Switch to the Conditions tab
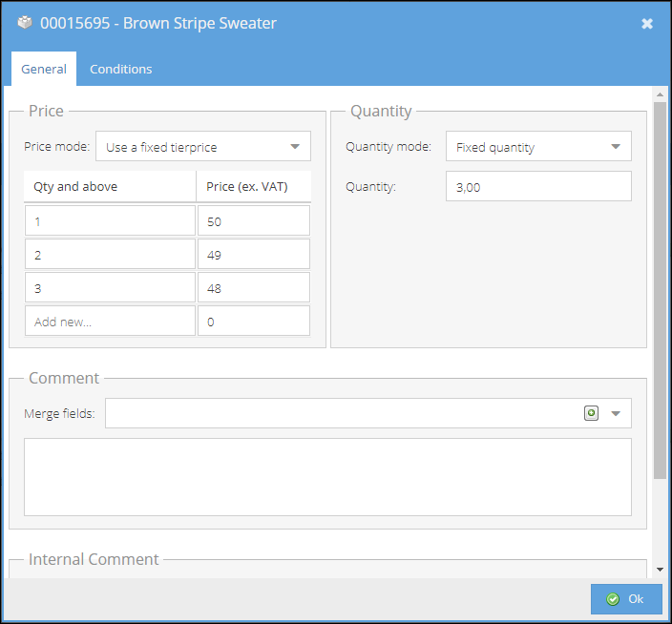Viewport: 672px width, 624px height. pyautogui.click(x=121, y=69)
